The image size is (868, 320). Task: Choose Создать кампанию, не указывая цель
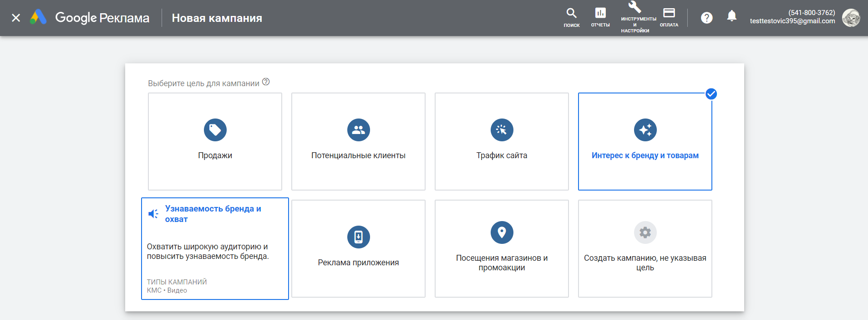[x=645, y=248]
